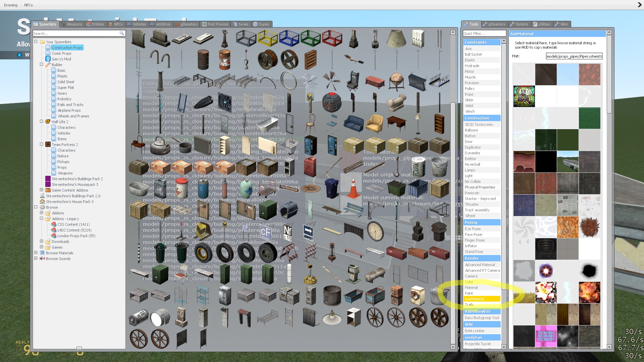Spawn the white bathtub prop
Viewport: 644px width, 362px height.
pos(267,124)
